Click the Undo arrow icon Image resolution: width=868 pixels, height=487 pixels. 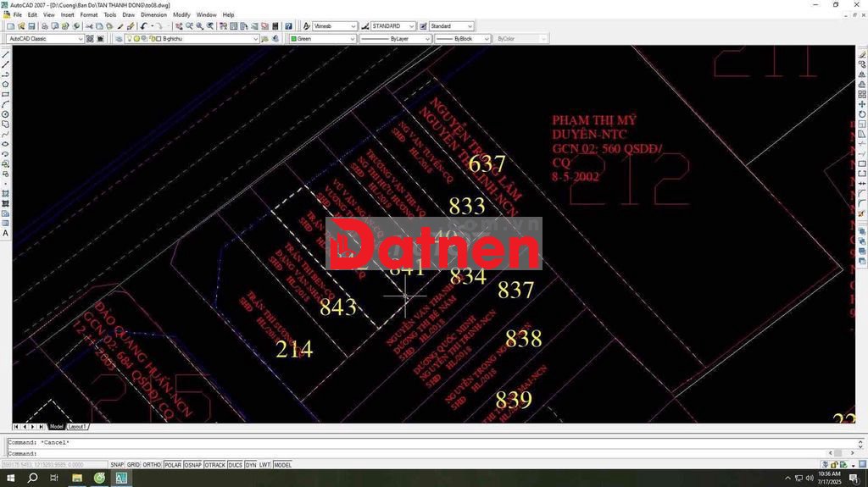click(x=144, y=26)
